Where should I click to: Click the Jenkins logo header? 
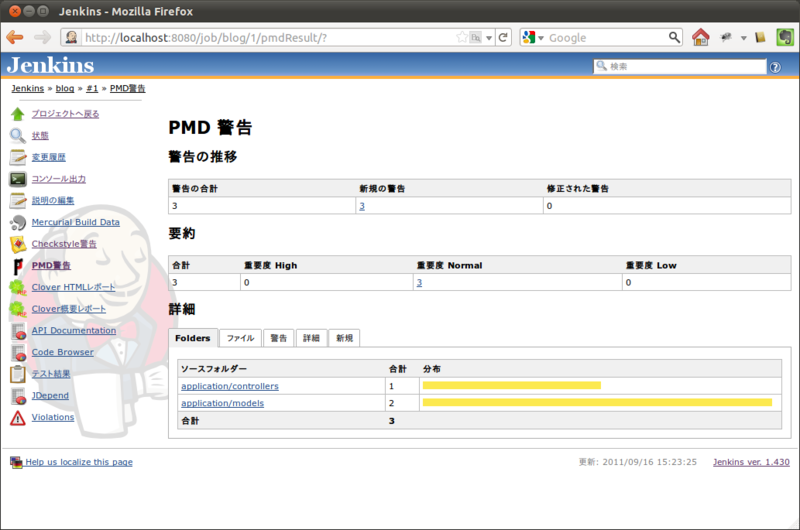(x=51, y=65)
